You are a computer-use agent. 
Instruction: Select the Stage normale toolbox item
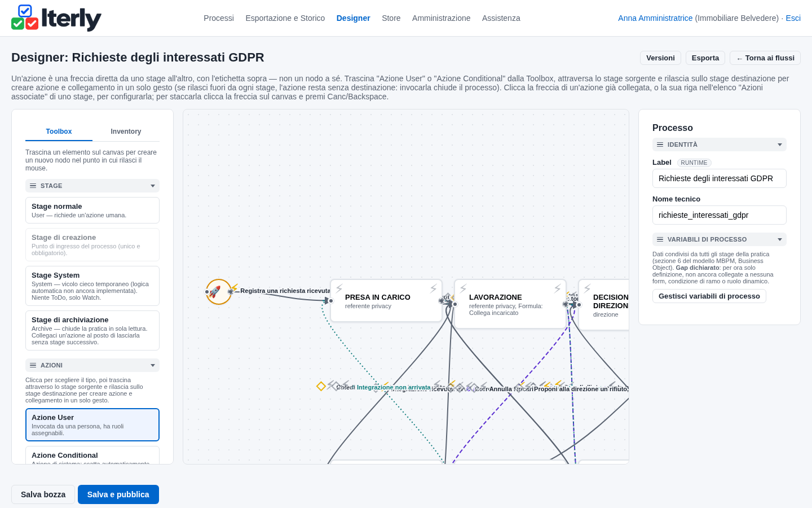92,211
